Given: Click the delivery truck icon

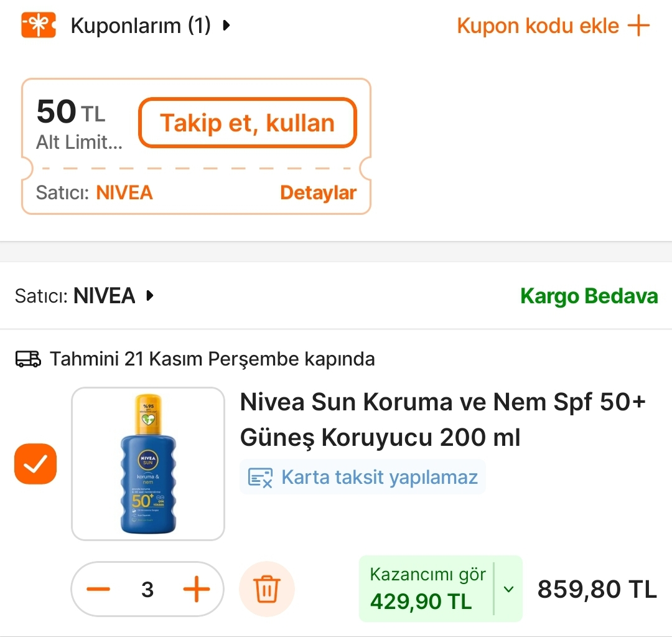Looking at the screenshot, I should [x=28, y=359].
